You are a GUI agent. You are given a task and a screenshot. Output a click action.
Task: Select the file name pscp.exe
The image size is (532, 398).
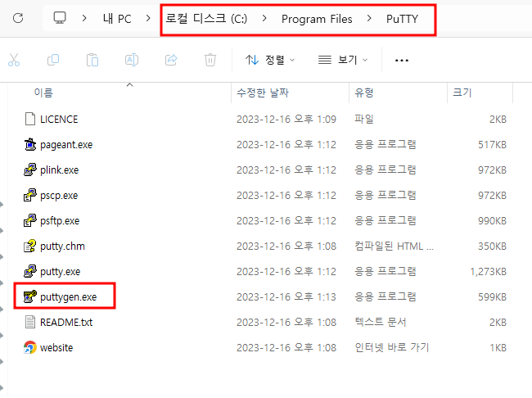59,196
